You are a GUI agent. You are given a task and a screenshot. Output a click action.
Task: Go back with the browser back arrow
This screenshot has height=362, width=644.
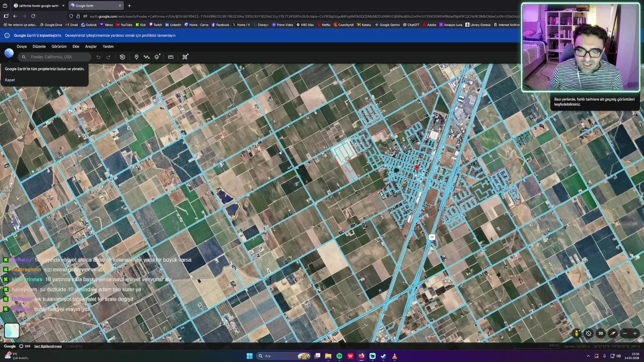tap(15, 16)
